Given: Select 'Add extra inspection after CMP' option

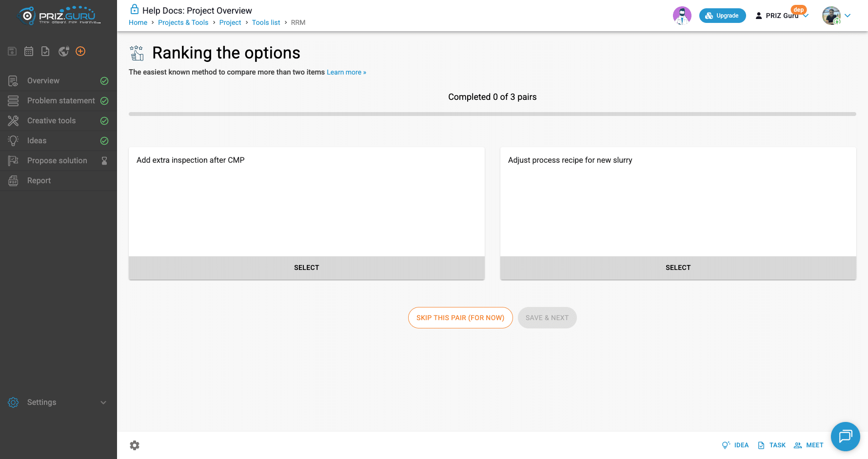Looking at the screenshot, I should [307, 268].
